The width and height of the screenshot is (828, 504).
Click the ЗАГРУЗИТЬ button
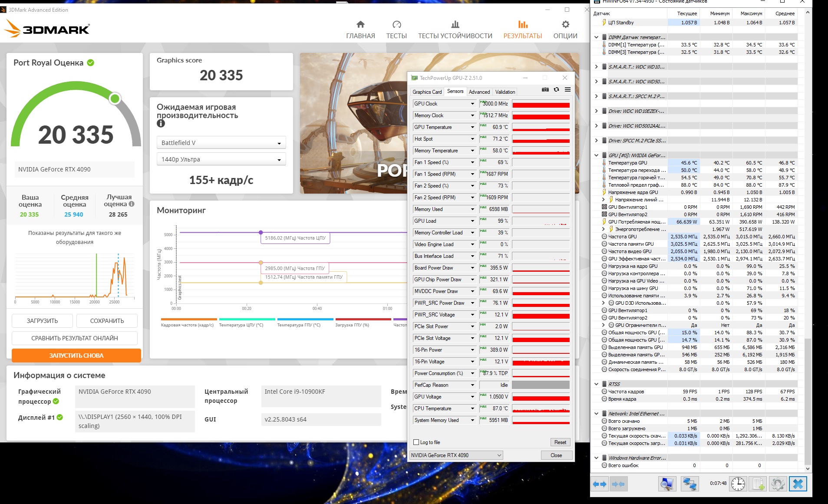[42, 321]
